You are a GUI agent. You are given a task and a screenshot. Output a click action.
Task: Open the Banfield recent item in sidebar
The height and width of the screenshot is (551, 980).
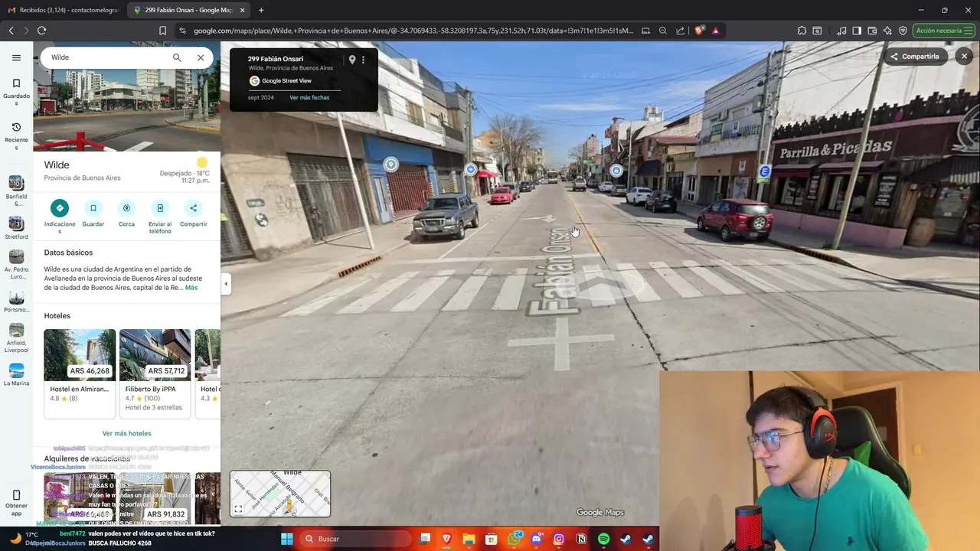(x=16, y=191)
